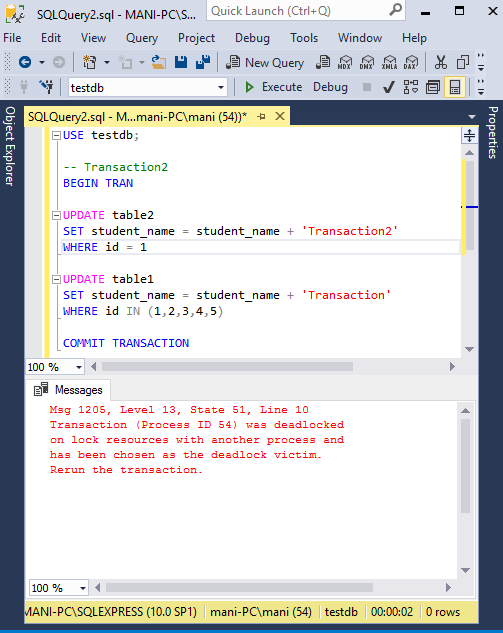This screenshot has height=633, width=503.
Task: Click the Cut scissors icon
Action: coord(440,62)
